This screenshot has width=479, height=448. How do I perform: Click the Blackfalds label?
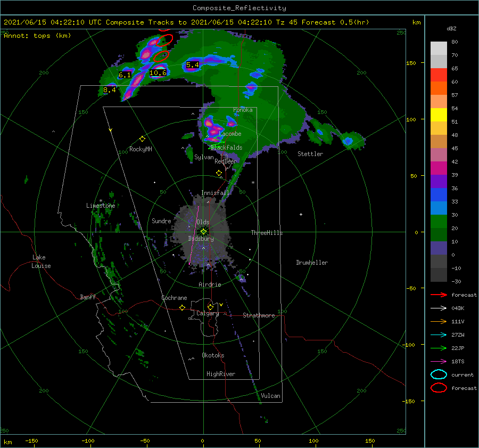tap(226, 148)
